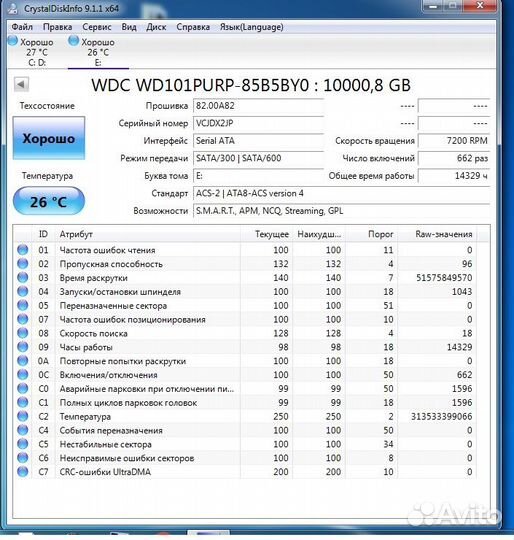514x540 pixels.
Task: Click the Интерфейс field Serial ATA
Action: (x=258, y=141)
